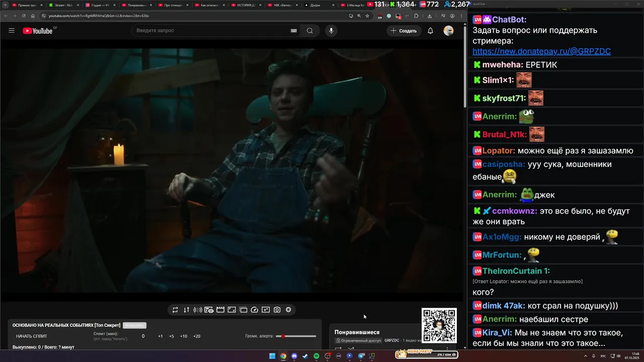This screenshot has height=362, width=644.
Task: Open the YouTube account avatar menu
Action: point(448,31)
